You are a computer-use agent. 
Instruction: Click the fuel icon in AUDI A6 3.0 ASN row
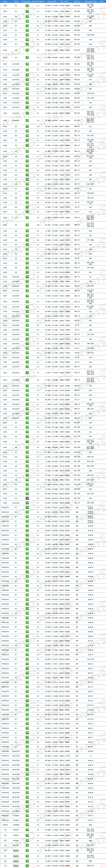[27, 245]
